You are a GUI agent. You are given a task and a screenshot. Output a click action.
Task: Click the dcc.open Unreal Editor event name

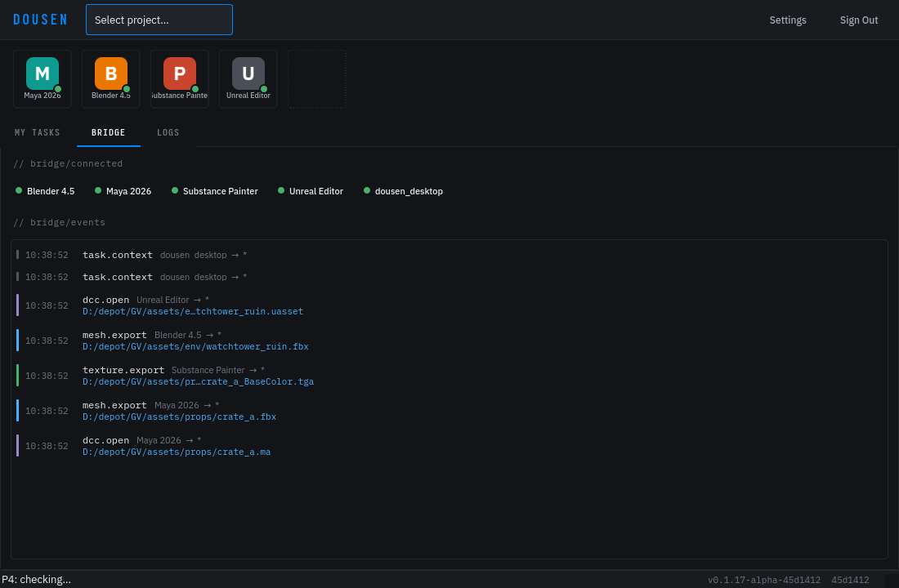[105, 300]
